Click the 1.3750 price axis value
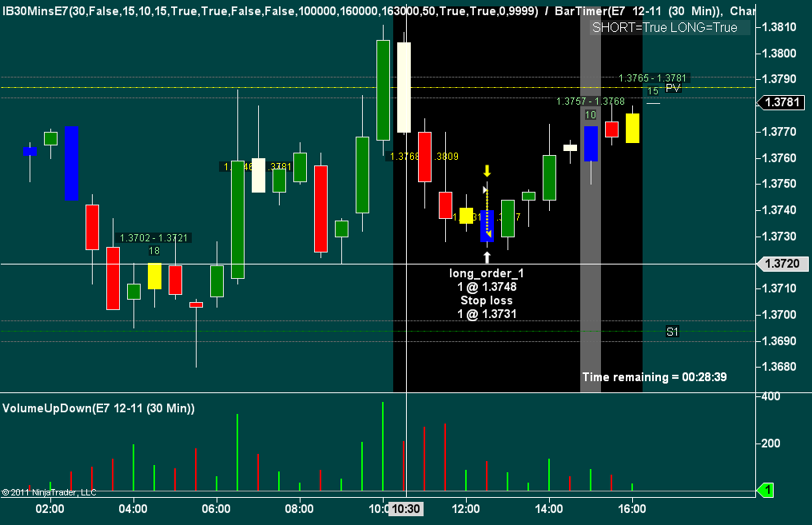The width and height of the screenshot is (812, 525). click(779, 184)
